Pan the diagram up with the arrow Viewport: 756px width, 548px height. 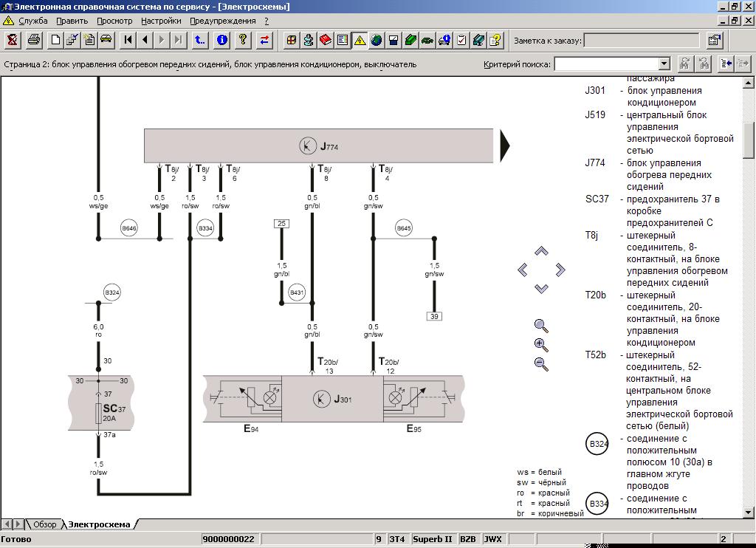pos(541,251)
